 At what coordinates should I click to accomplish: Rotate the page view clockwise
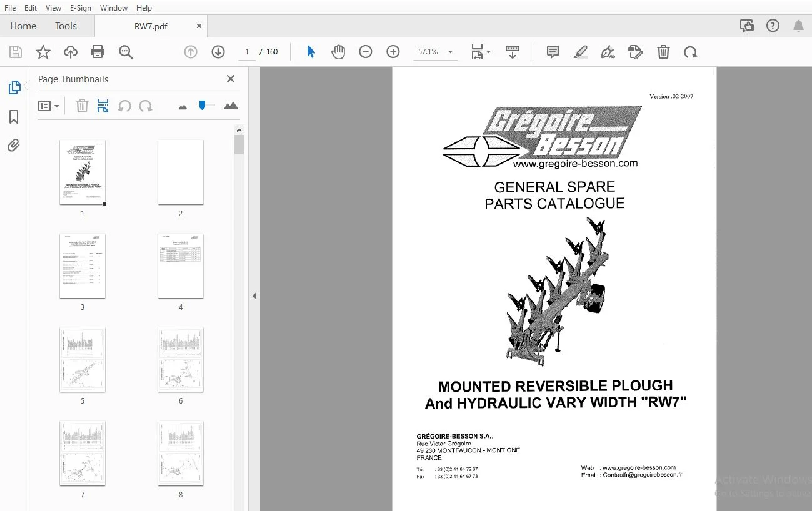pos(691,52)
